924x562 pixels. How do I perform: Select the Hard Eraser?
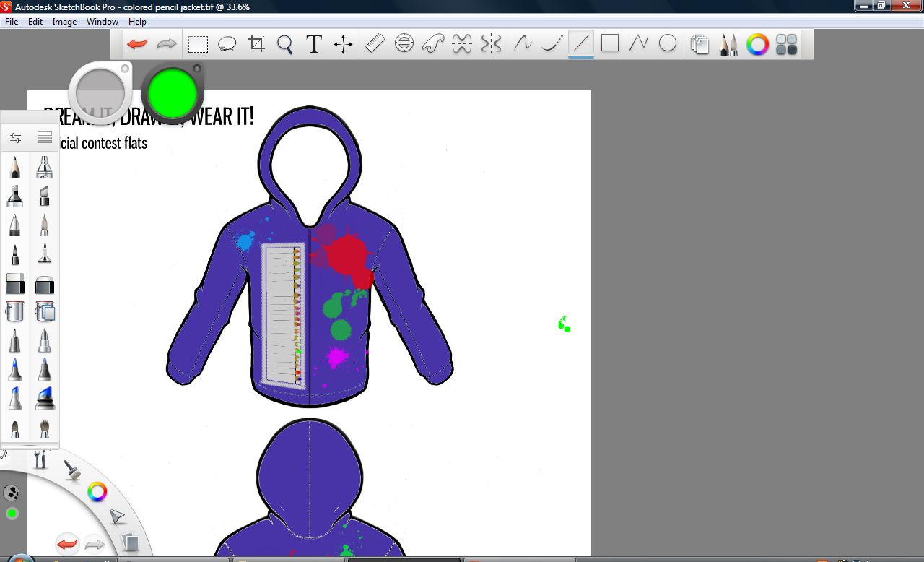15,283
